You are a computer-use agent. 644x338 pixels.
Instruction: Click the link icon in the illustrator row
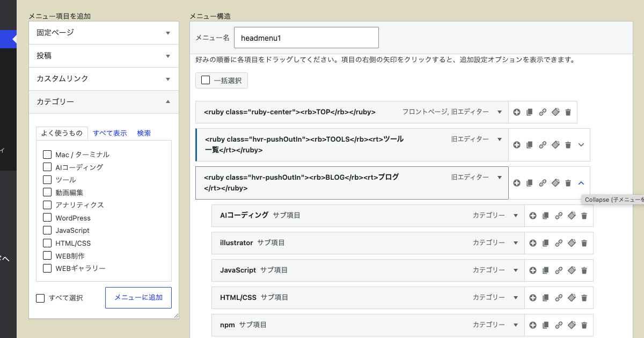559,243
